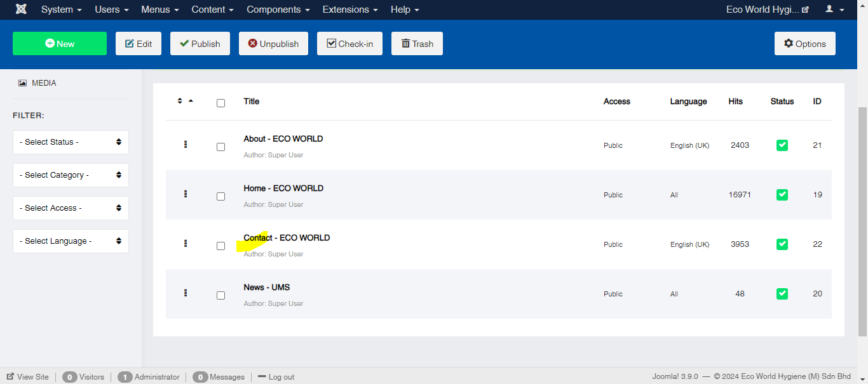Click the Administrator count badge
This screenshot has height=384, width=868.
coord(125,376)
